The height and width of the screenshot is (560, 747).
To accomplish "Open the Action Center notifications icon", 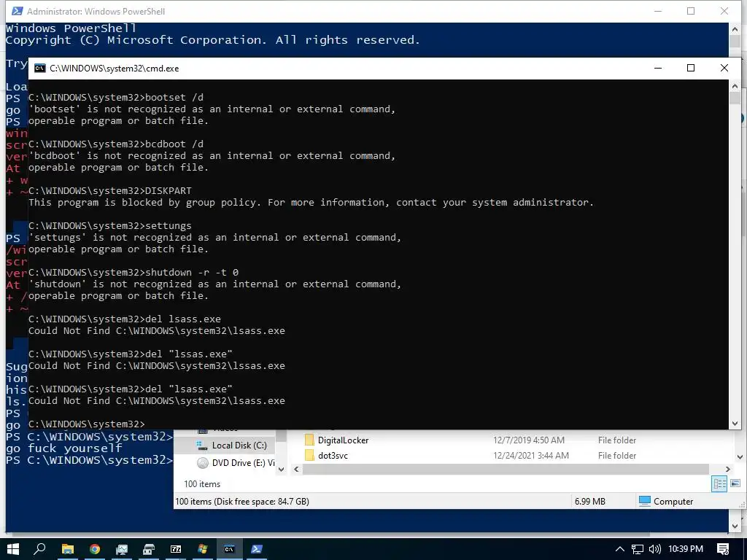I will (x=723, y=549).
